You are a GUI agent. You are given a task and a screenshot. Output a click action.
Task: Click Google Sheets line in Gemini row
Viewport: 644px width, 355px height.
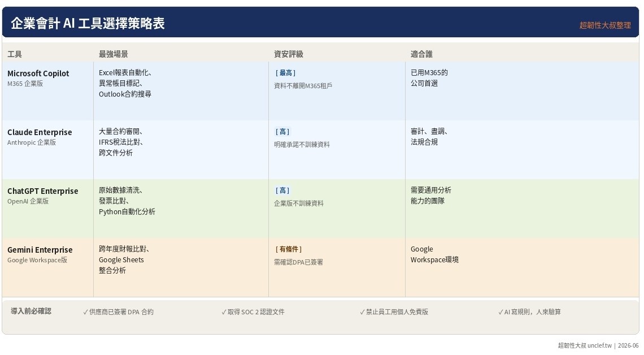pyautogui.click(x=121, y=259)
